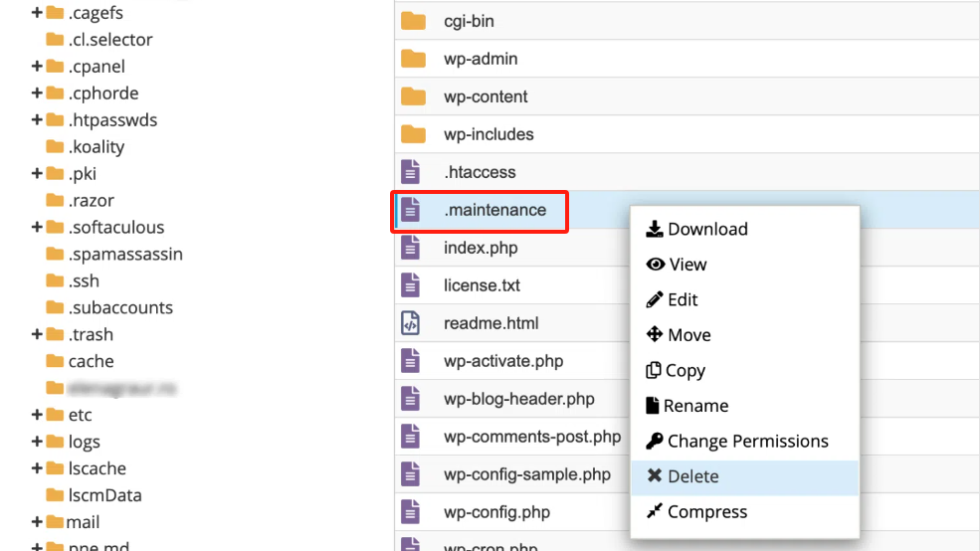Expand the .softaculous folder in tree

pos(37,227)
